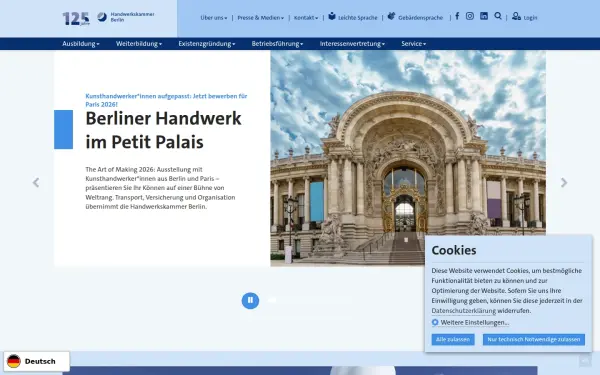This screenshot has height=375, width=600.
Task: Open the Interessenvertretung menu
Action: click(x=352, y=44)
